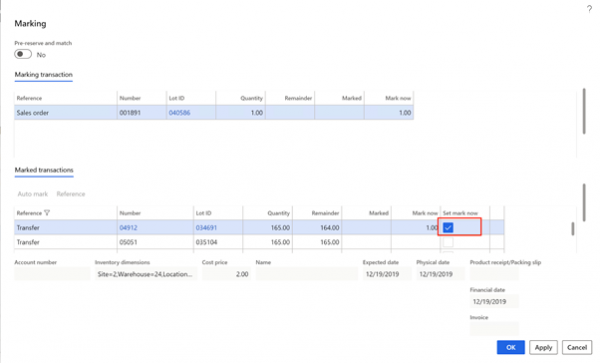Select the Sales order row
600x363 pixels.
click(x=214, y=113)
